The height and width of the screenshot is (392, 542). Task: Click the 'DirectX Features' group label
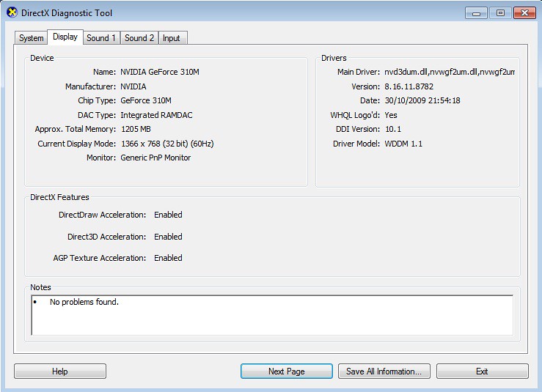tap(59, 197)
